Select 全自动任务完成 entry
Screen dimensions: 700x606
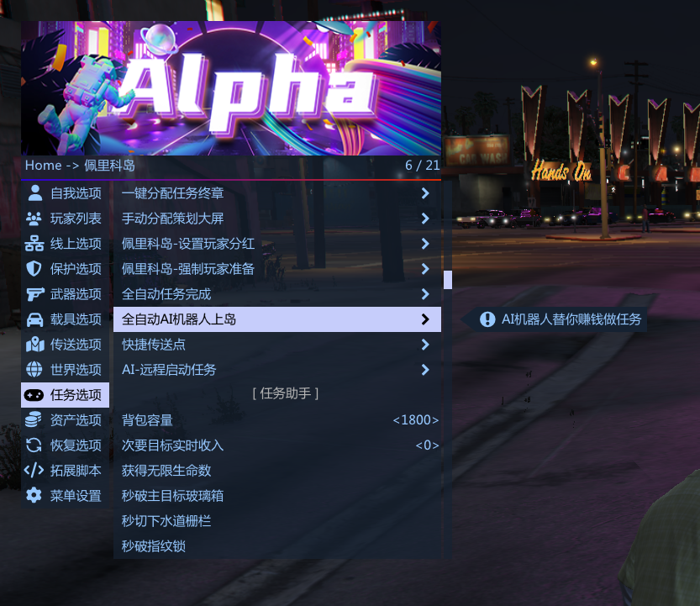coord(277,294)
